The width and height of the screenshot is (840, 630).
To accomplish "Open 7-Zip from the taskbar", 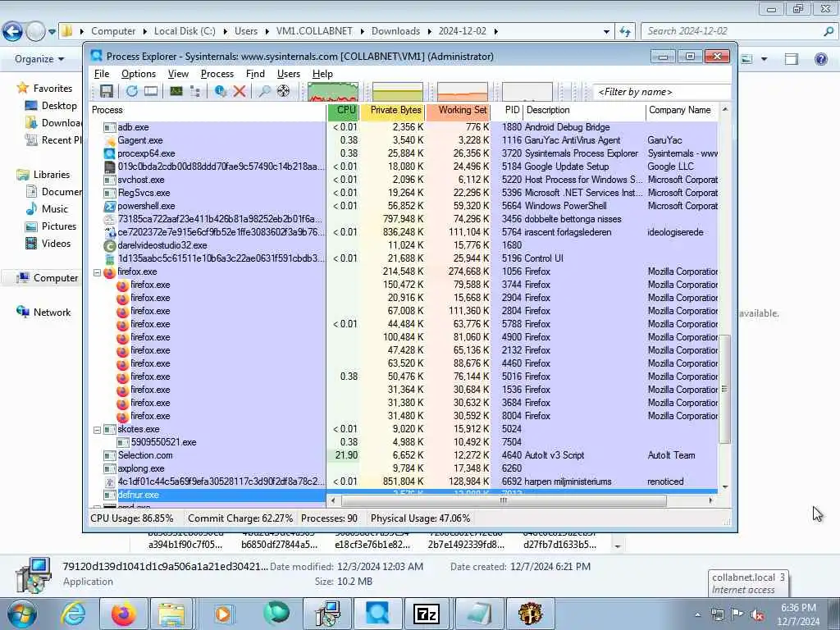I will (x=427, y=614).
